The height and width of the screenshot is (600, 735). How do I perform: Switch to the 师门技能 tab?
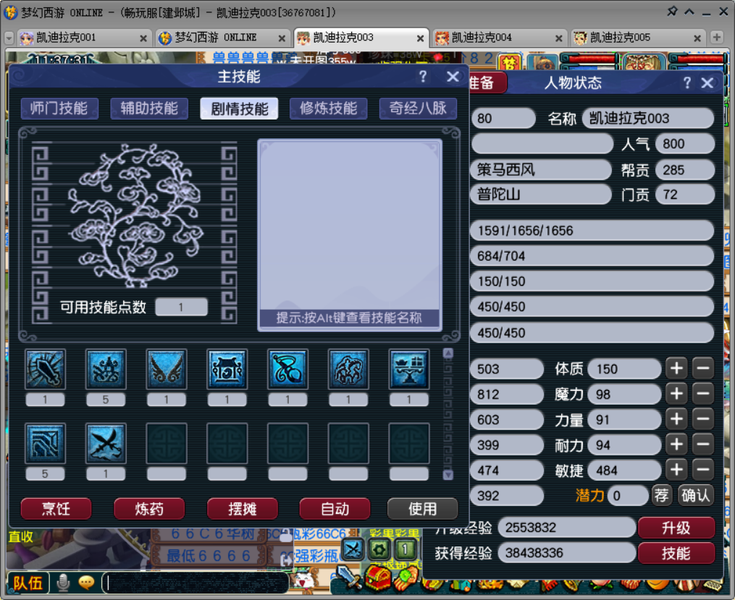click(59, 108)
